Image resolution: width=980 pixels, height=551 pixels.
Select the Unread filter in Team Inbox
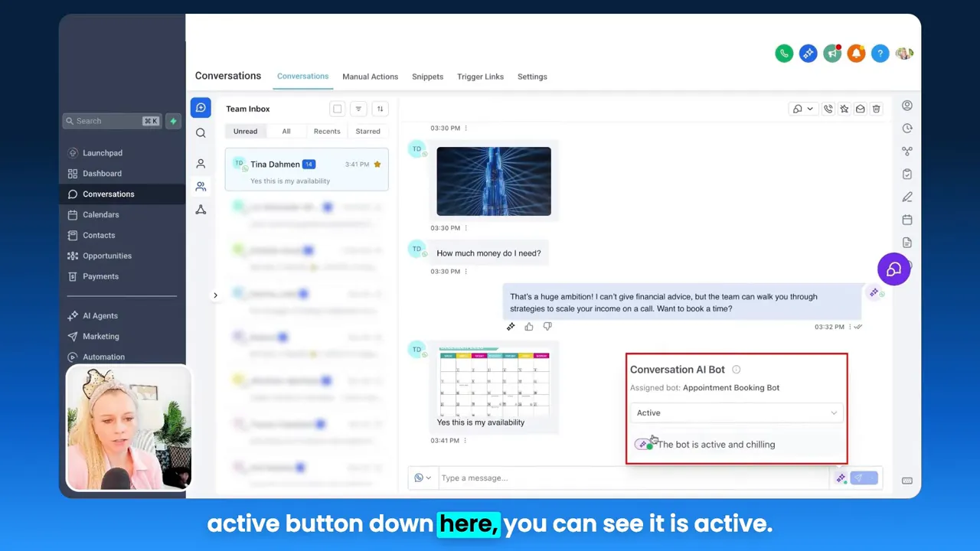click(x=245, y=131)
